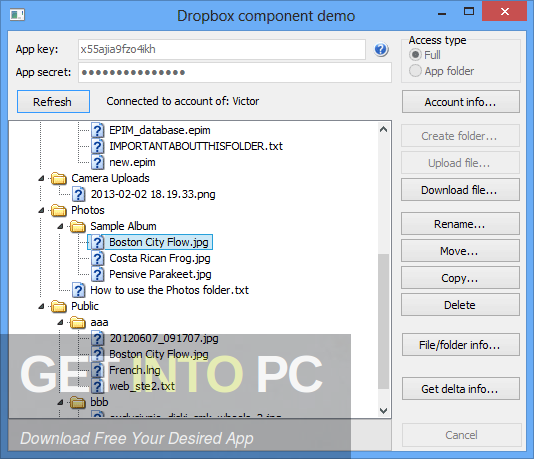Select the Camera Uploads folder label
This screenshot has width=534, height=459.
(110, 178)
